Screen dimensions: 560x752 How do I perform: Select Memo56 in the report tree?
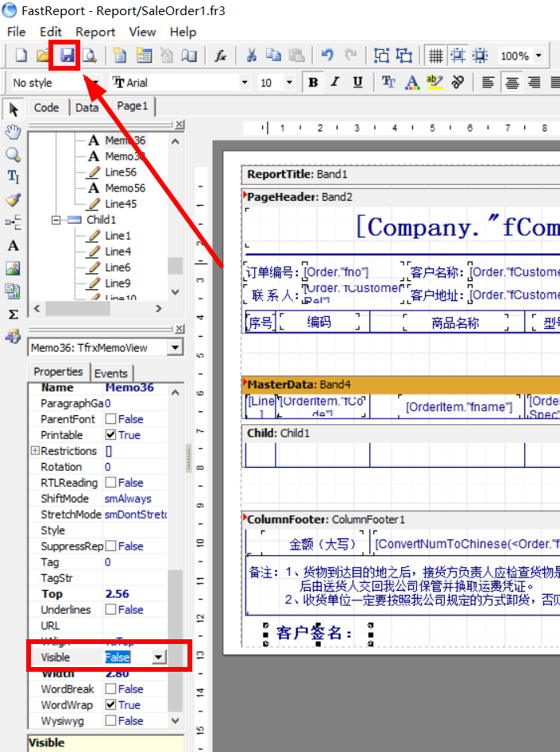tap(125, 188)
